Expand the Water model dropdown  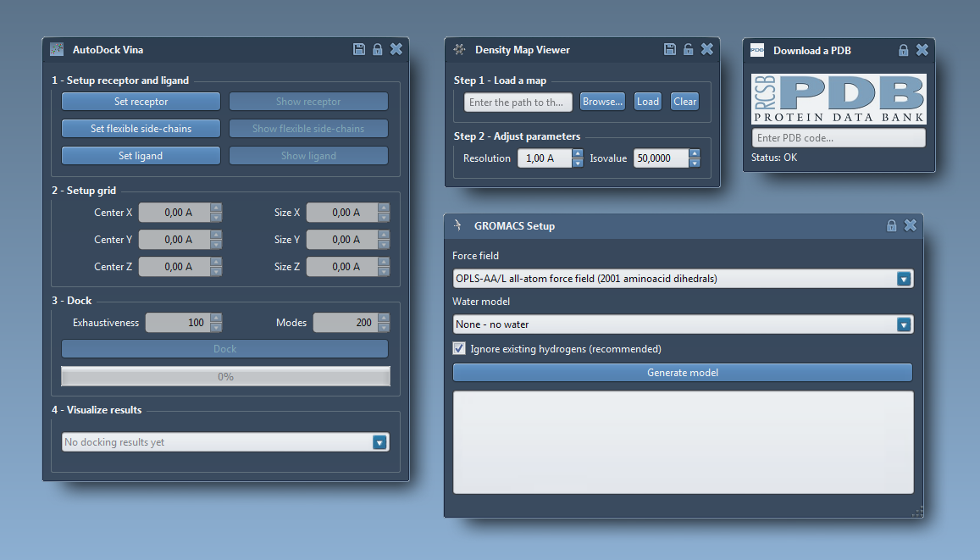tap(904, 324)
